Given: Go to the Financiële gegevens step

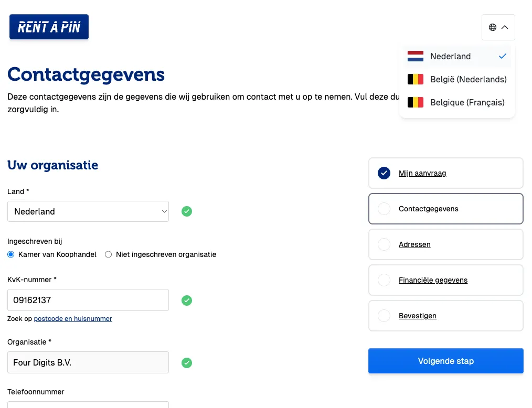Looking at the screenshot, I should pos(433,280).
